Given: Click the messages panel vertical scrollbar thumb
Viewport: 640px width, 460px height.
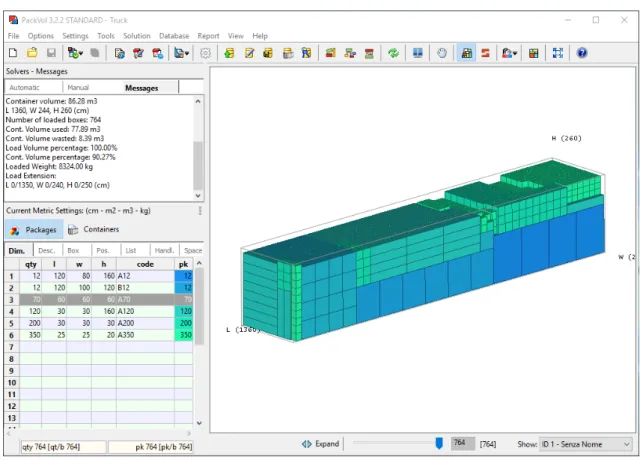Looking at the screenshot, I should 198,165.
